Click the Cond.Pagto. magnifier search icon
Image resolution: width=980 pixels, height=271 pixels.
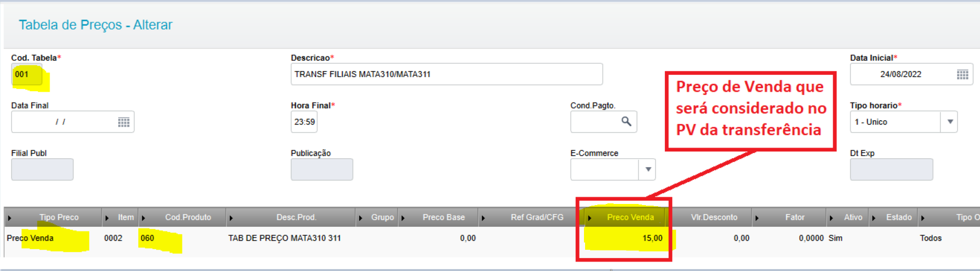(x=626, y=121)
